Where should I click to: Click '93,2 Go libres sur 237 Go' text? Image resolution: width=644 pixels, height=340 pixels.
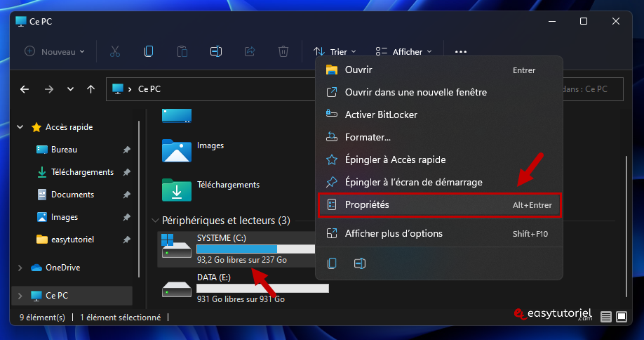pyautogui.click(x=241, y=260)
